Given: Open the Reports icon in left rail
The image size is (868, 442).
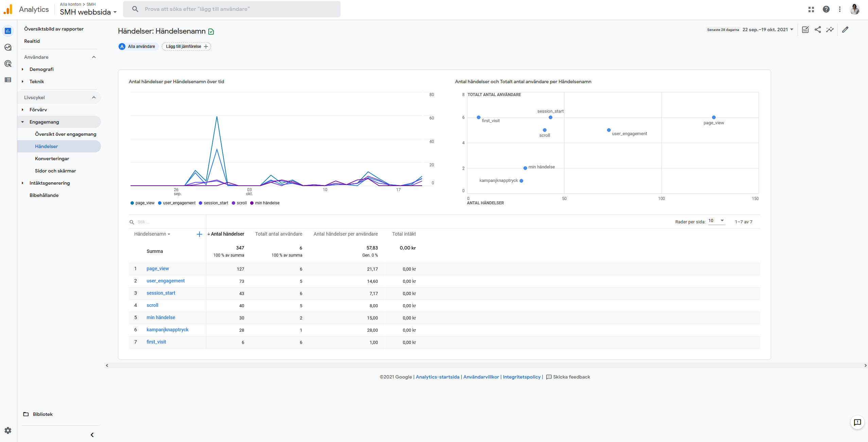Looking at the screenshot, I should (x=8, y=31).
